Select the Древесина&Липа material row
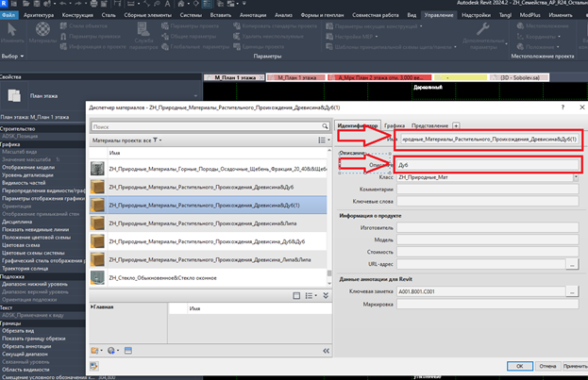588x380 pixels. [x=209, y=223]
